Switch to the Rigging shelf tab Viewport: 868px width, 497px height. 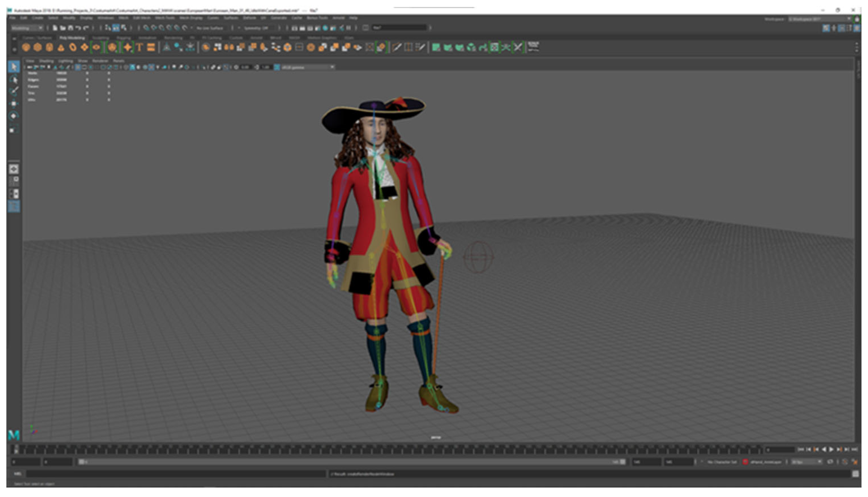(123, 38)
